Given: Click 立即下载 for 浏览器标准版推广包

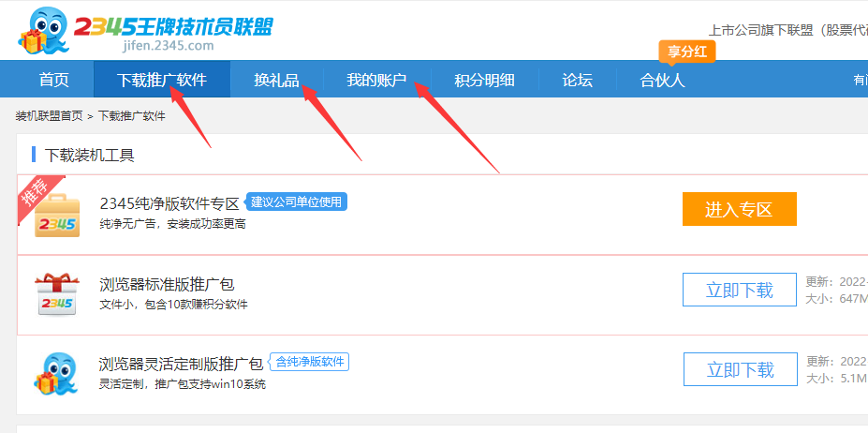Looking at the screenshot, I should point(739,290).
